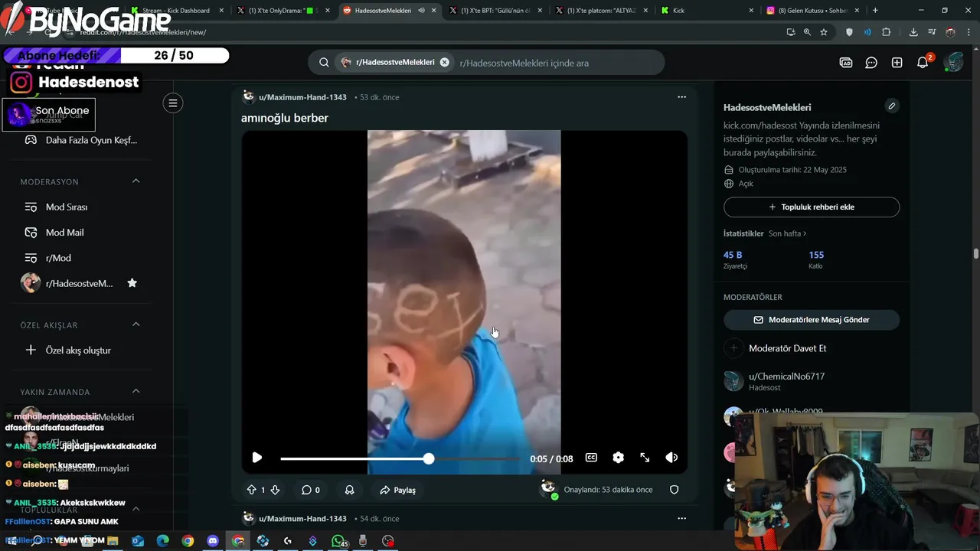The width and height of the screenshot is (980, 551).
Task: Open Daha Fazla Oyun Keşfet
Action: coord(80,140)
